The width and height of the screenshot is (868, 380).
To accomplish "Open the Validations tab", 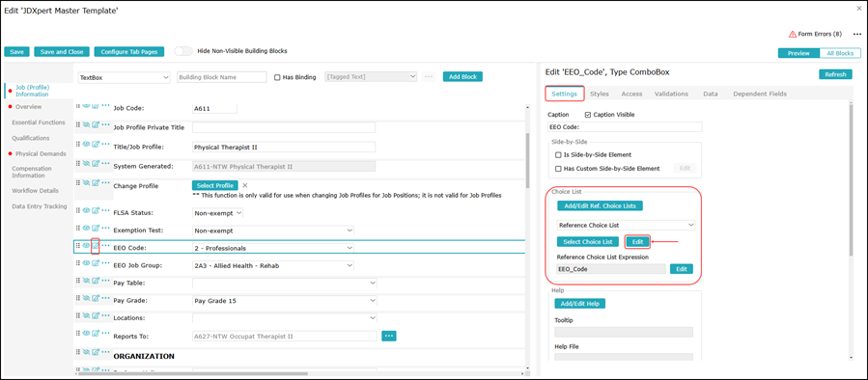I will point(671,94).
